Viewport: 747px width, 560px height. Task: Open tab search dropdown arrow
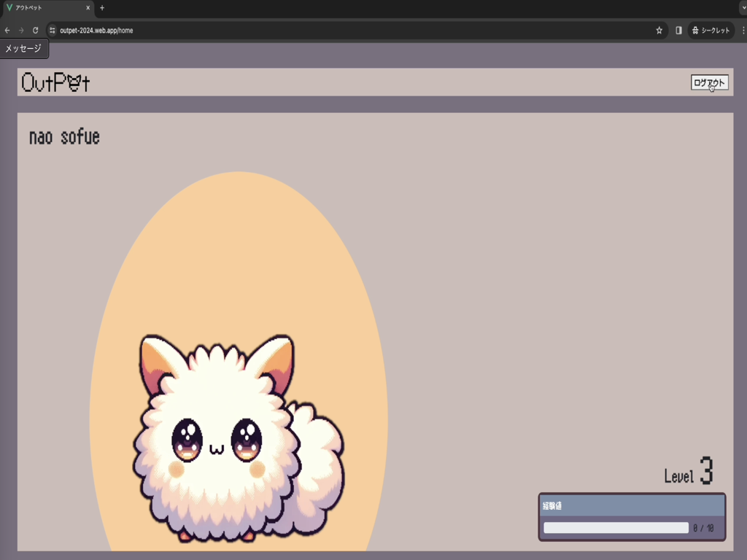tap(743, 7)
